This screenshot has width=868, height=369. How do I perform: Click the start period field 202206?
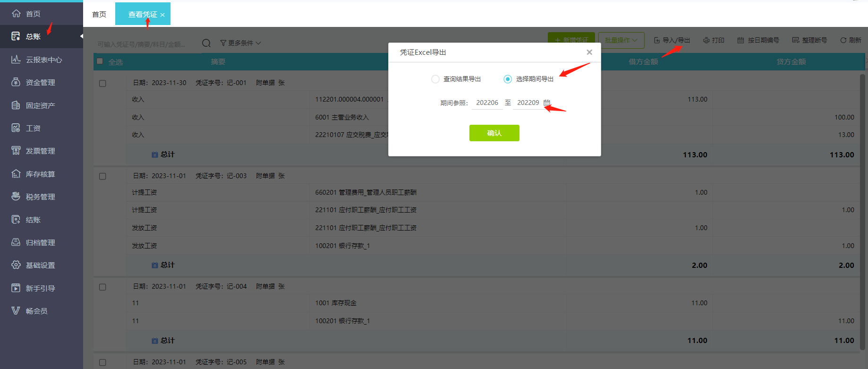point(487,103)
